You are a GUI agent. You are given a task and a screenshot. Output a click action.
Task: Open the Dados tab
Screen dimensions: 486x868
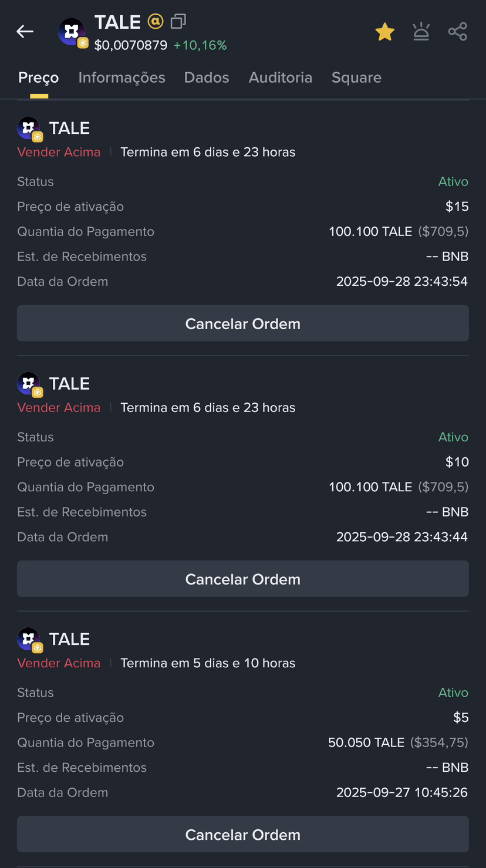pyautogui.click(x=207, y=77)
